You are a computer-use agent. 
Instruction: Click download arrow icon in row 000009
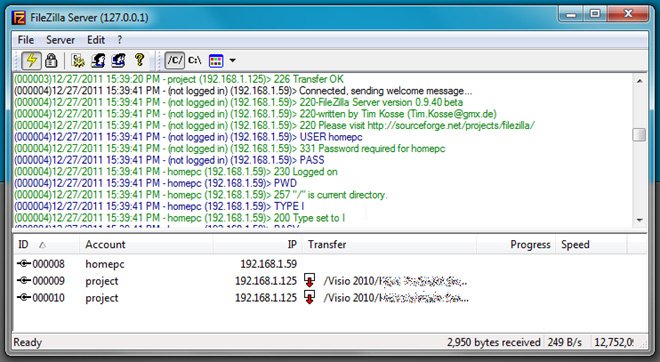[x=309, y=280]
